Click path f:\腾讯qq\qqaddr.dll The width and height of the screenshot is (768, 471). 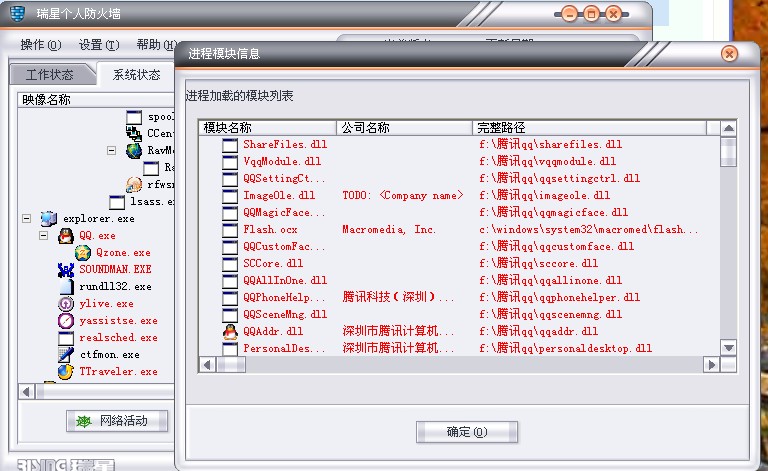pyautogui.click(x=538, y=331)
